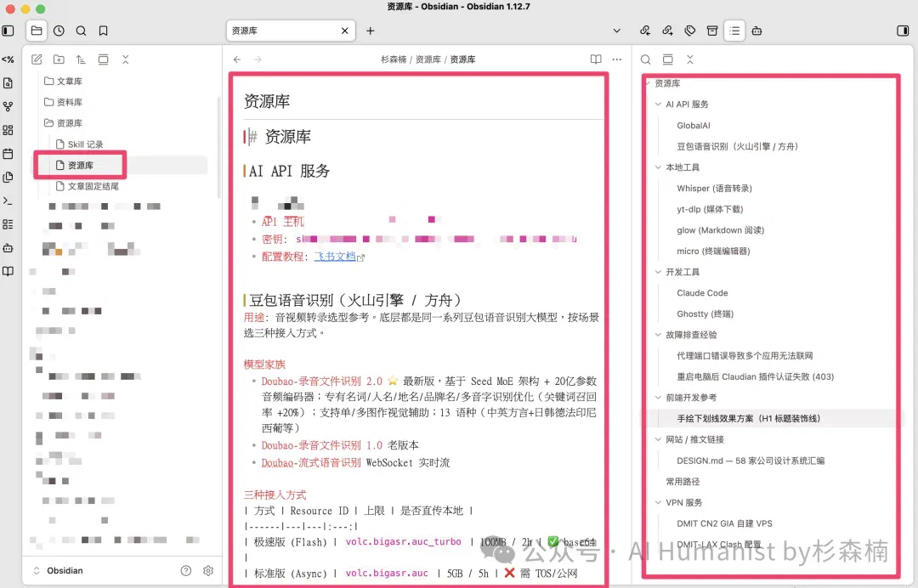Open the tab list dropdown chevron
918x588 pixels.
(x=616, y=31)
